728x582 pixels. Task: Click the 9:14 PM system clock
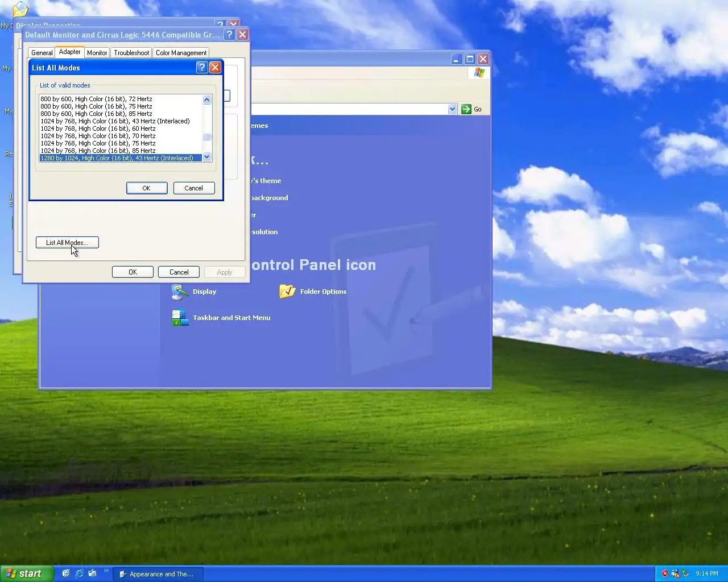tap(707, 573)
